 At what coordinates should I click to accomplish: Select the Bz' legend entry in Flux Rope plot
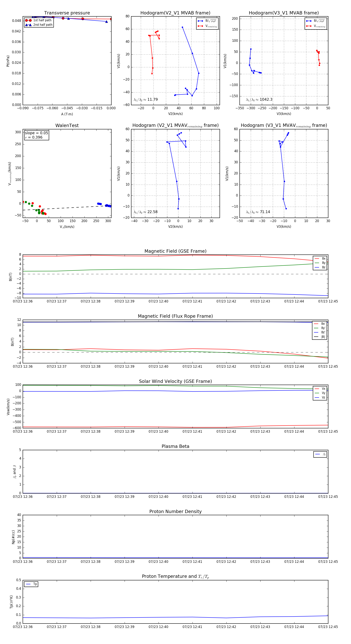click(320, 332)
